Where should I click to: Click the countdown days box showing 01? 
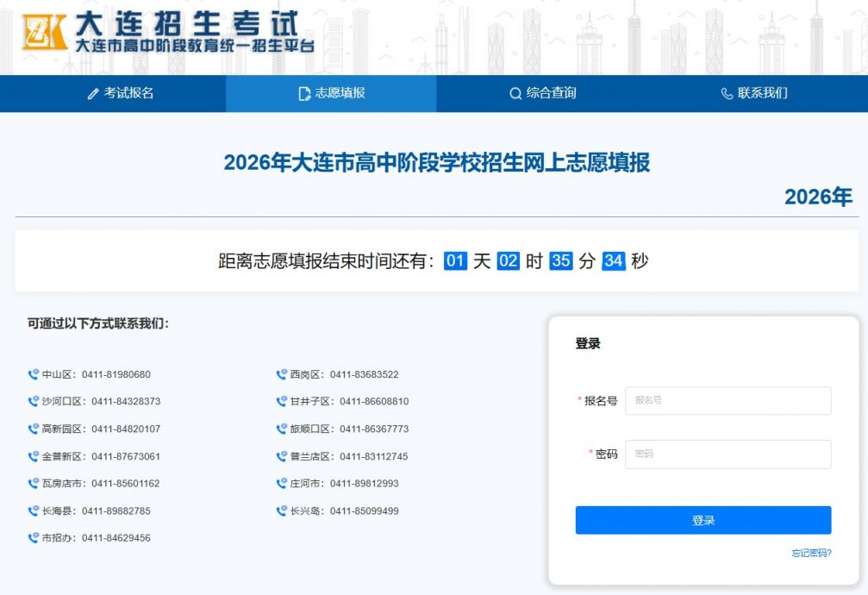coord(455,261)
